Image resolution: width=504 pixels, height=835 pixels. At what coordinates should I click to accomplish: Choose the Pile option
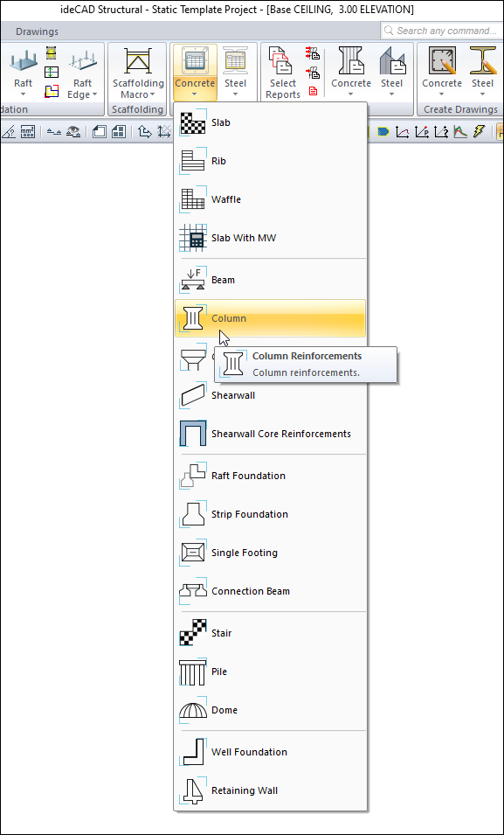271,671
